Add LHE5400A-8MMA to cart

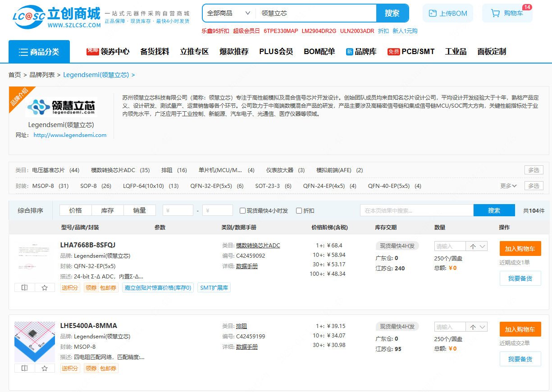pos(520,329)
